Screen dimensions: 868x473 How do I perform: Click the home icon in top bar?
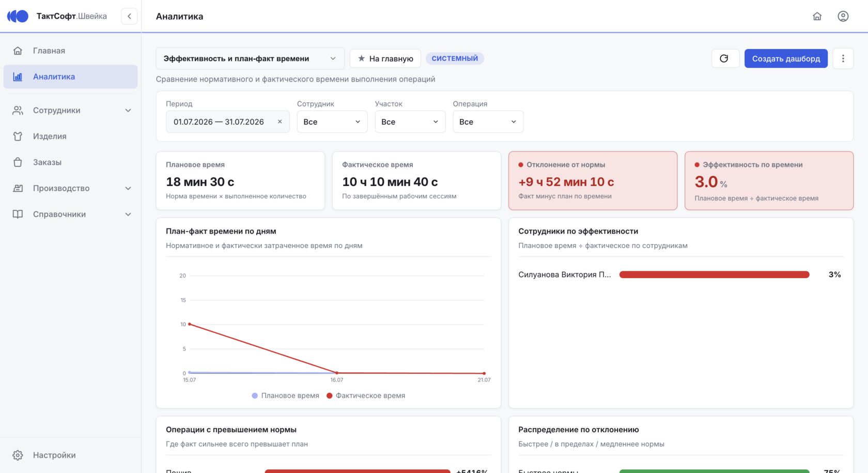coord(817,16)
